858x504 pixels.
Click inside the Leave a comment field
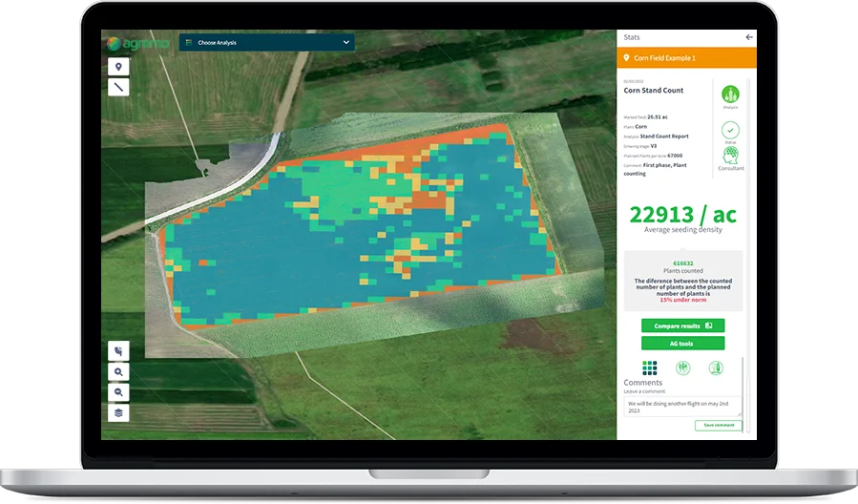[682, 407]
